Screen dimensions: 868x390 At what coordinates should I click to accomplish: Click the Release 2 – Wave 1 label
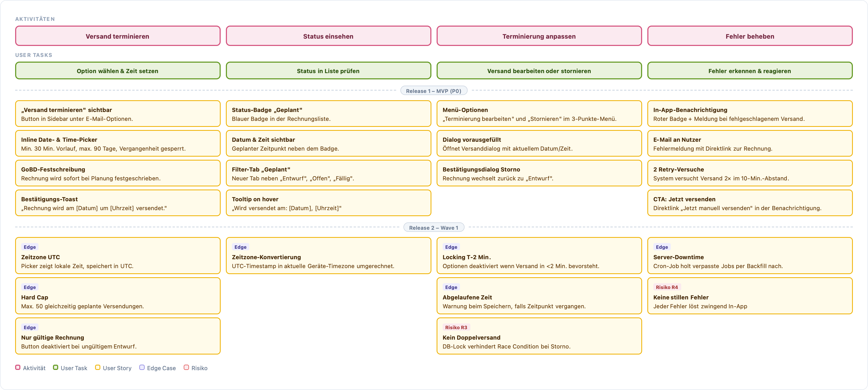point(434,227)
